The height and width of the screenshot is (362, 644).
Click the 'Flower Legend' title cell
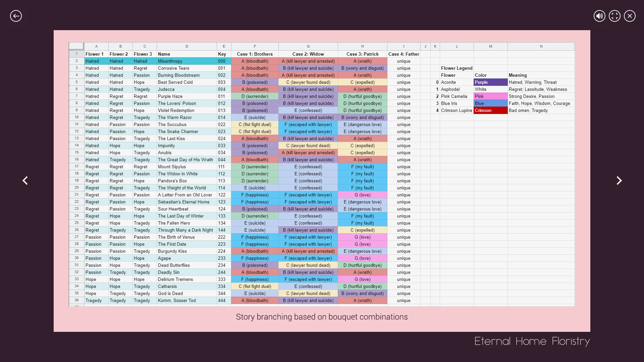click(457, 68)
